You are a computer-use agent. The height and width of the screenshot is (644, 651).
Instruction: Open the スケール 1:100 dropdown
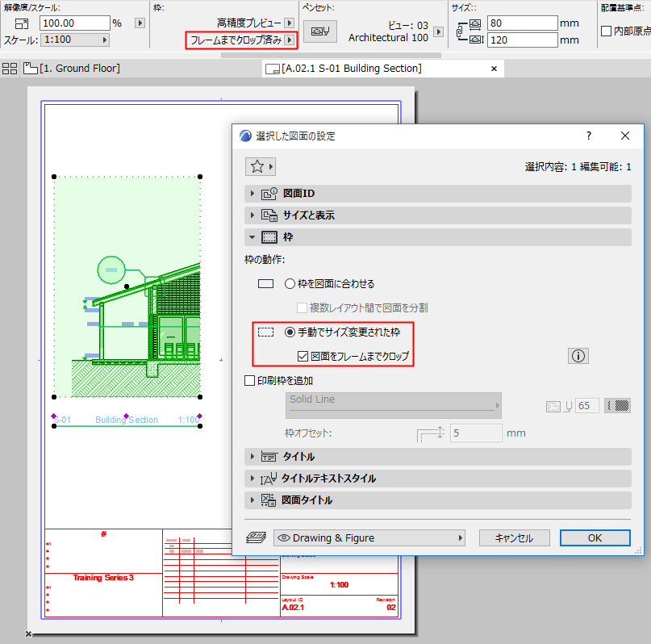pyautogui.click(x=75, y=40)
